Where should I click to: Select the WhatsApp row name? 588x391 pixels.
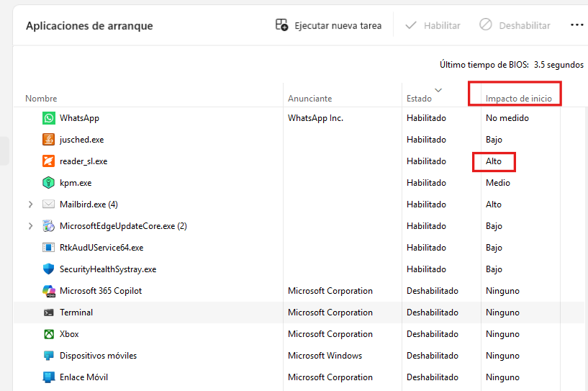click(79, 118)
